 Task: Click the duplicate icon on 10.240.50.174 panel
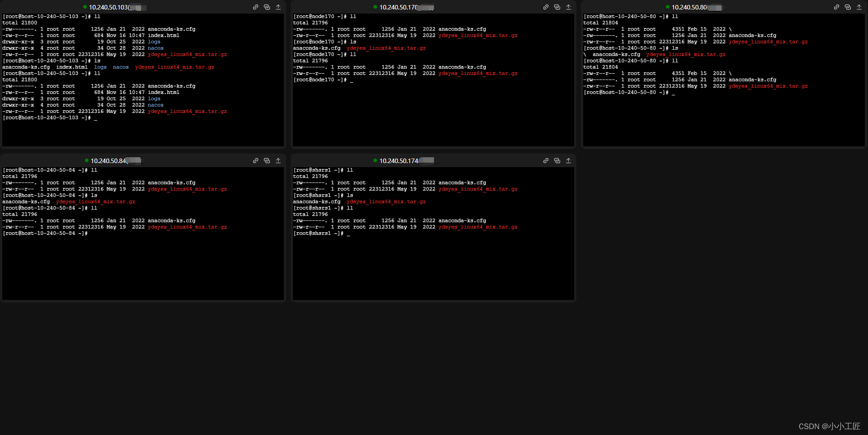[x=557, y=161]
